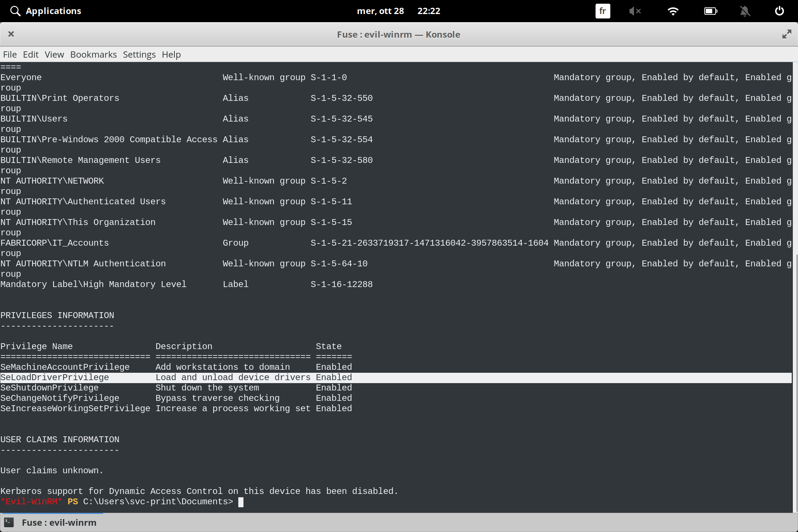Click the battery status icon
Viewport: 798px width, 532px height.
pos(710,11)
